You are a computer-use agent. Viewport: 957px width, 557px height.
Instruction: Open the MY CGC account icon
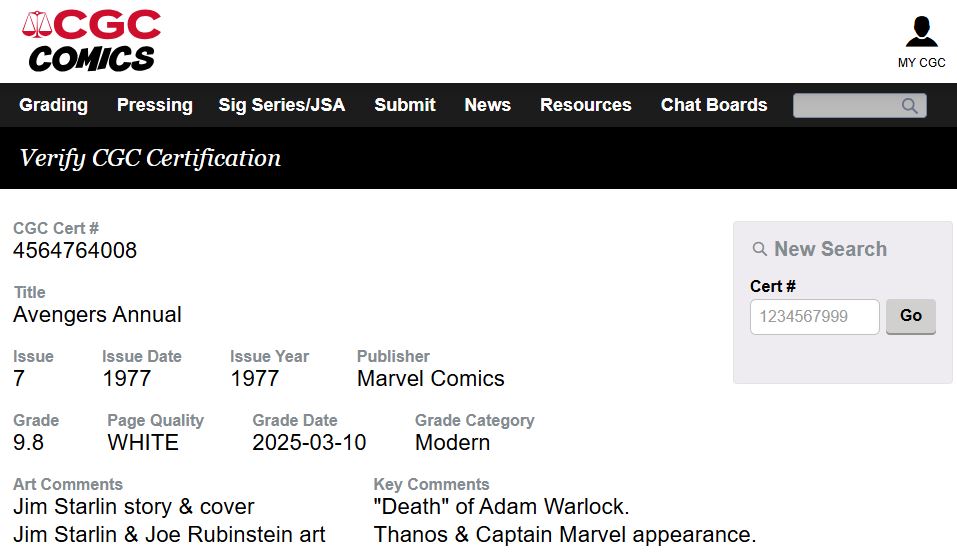tap(921, 32)
